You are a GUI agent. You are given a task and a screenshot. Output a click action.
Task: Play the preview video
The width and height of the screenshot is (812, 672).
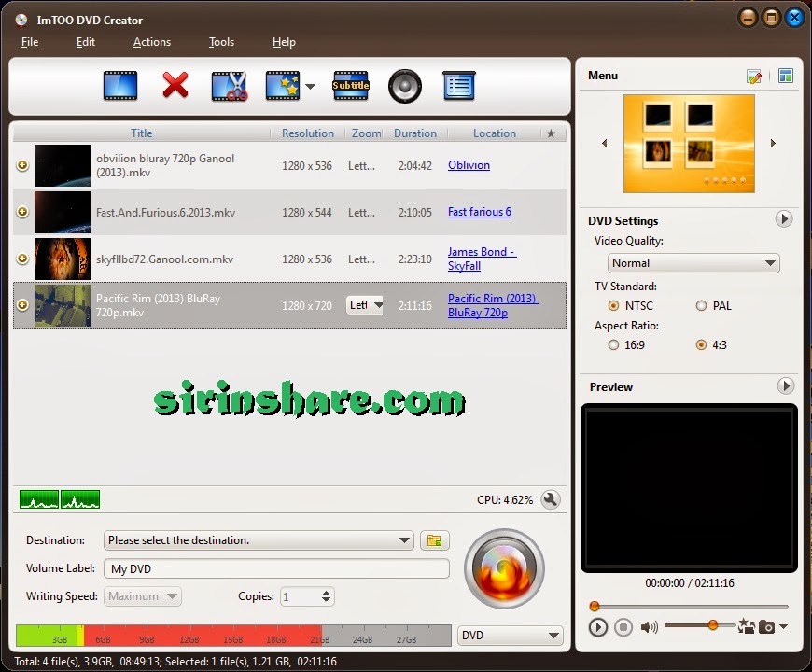(597, 627)
